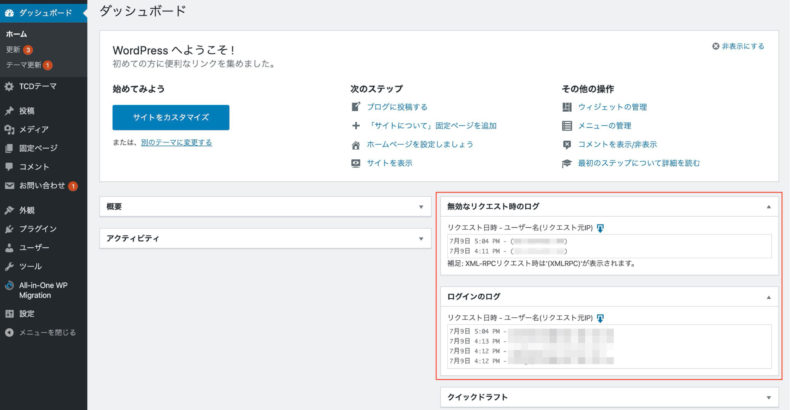
Task: Click the plus icon for adding a fixed page
Action: click(x=356, y=125)
